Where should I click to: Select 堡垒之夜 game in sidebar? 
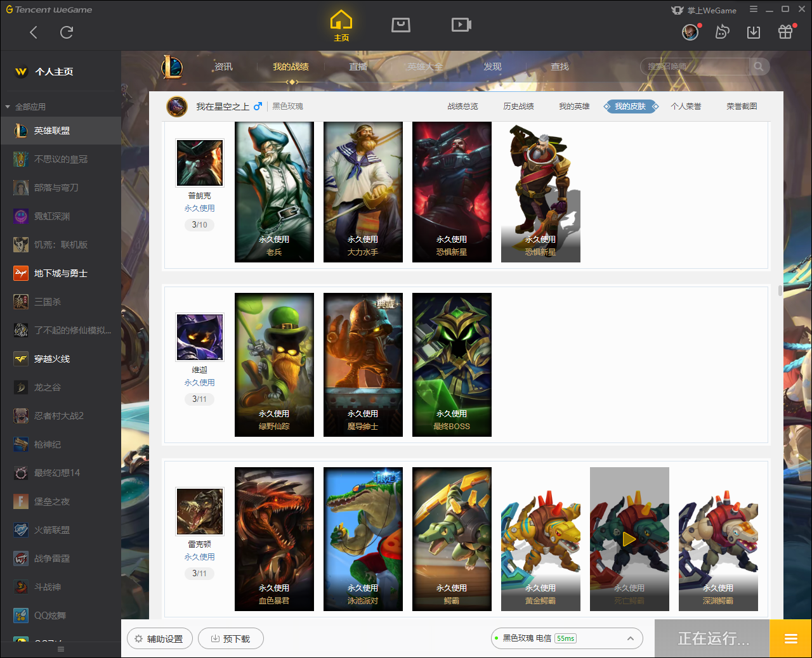60,501
